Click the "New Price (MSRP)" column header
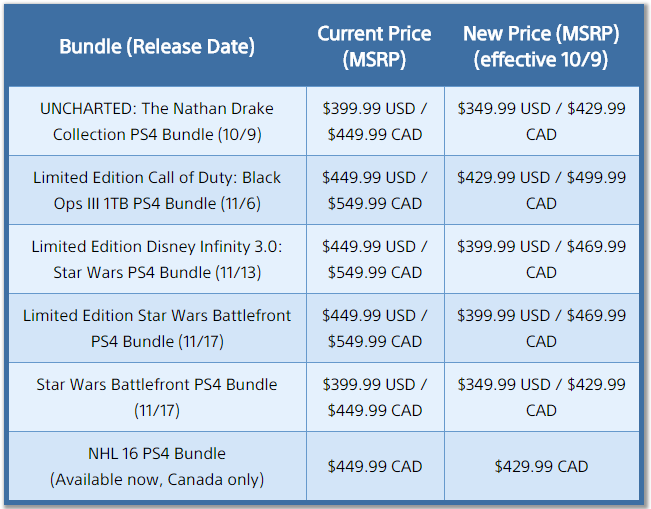The width and height of the screenshot is (651, 509). tap(541, 46)
